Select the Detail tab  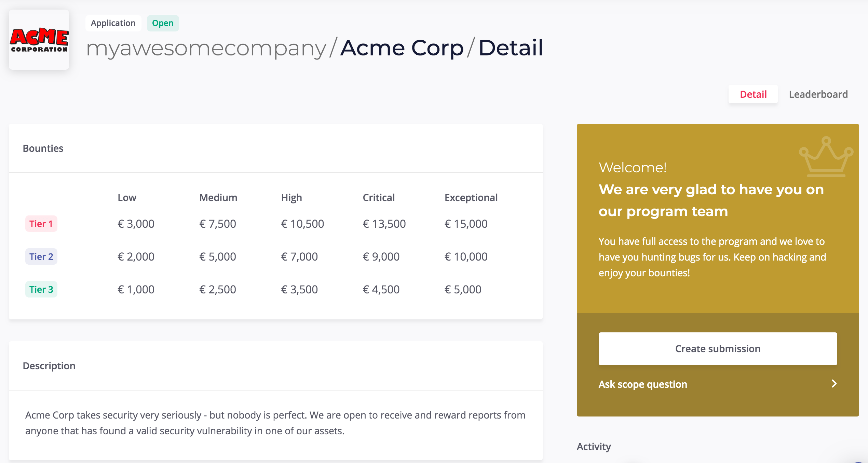tap(753, 94)
